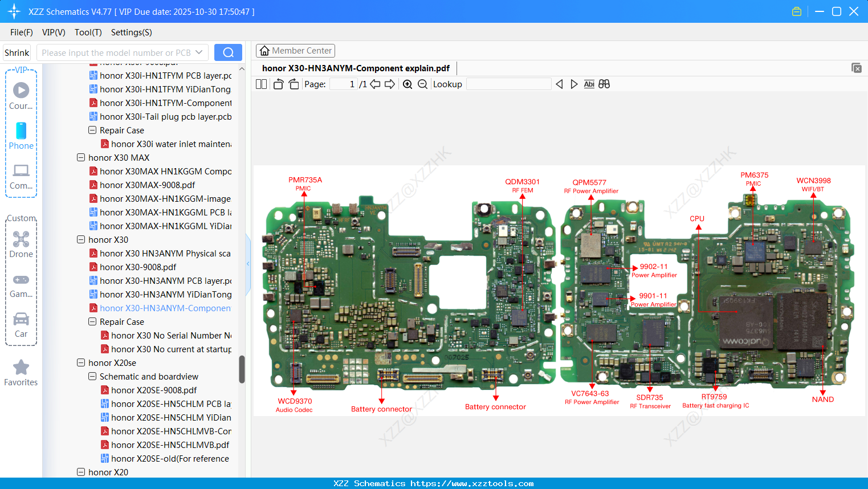Screen dimensions: 868x489
Task: Open honor X30-9008.pdf
Action: pos(138,267)
